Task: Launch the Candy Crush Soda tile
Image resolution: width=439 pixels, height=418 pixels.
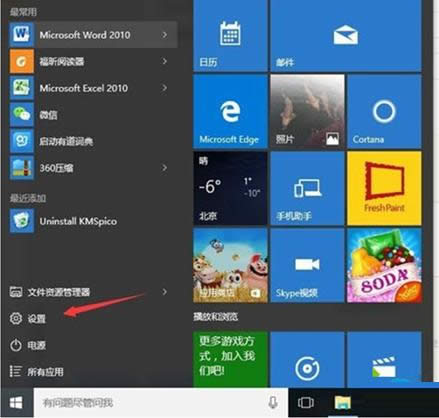Action: click(384, 265)
